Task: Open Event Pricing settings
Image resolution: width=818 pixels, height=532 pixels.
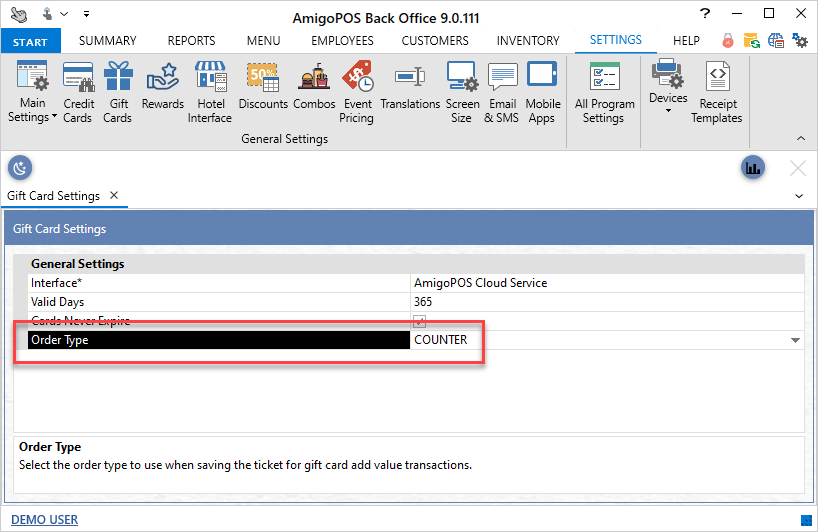Action: click(356, 92)
